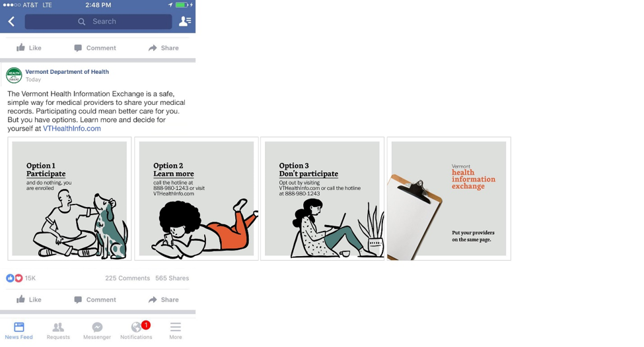Open Notifications with red badge

[136, 331]
